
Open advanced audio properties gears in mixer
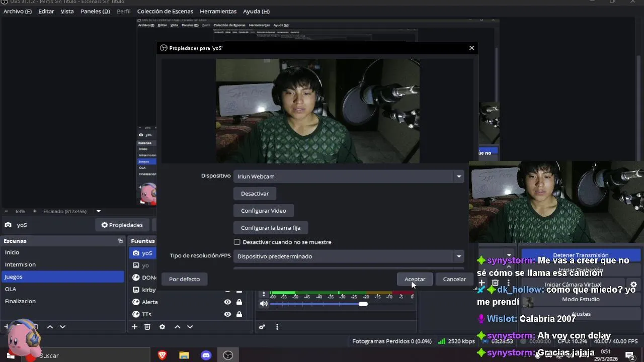tap(262, 327)
